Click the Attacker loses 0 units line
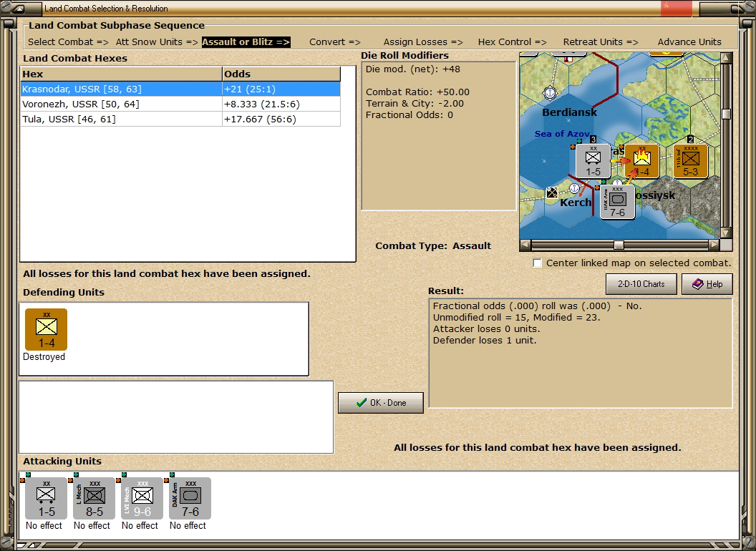Viewport: 756px width, 551px height. [x=486, y=328]
